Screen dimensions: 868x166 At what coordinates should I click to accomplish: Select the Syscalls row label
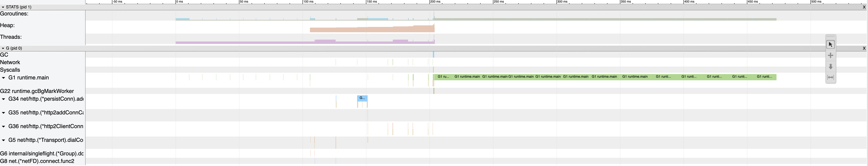tap(10, 70)
